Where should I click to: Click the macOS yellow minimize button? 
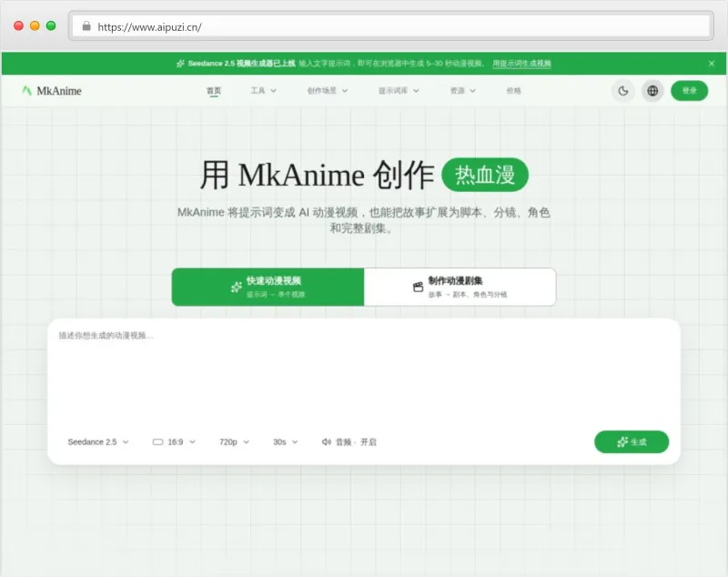[35, 26]
